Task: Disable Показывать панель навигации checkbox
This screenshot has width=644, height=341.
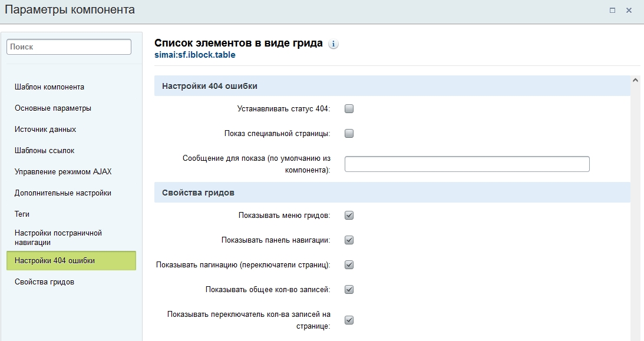Action: 349,240
